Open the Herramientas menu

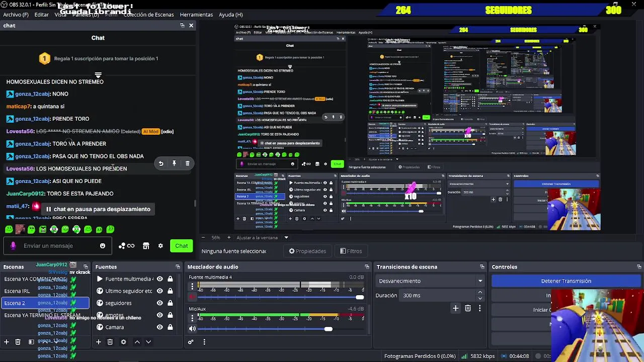coord(196,15)
